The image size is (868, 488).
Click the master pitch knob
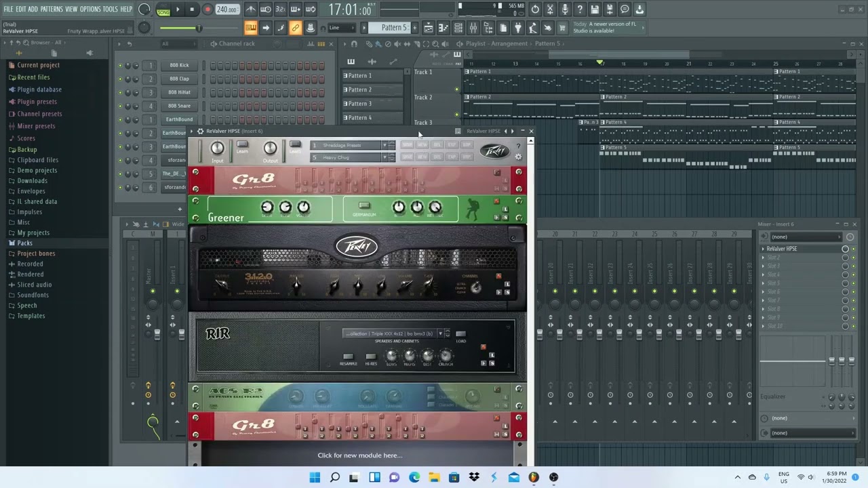(144, 27)
